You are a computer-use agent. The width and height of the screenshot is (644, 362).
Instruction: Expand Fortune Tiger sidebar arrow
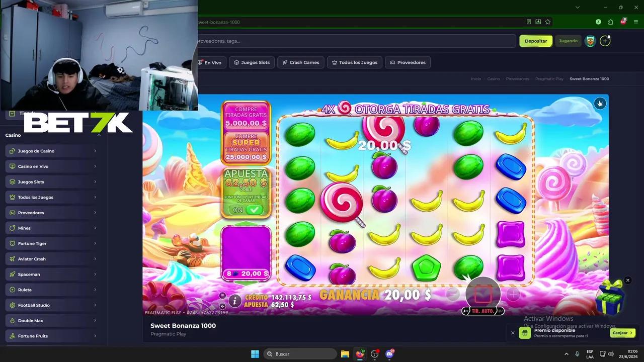click(x=95, y=243)
